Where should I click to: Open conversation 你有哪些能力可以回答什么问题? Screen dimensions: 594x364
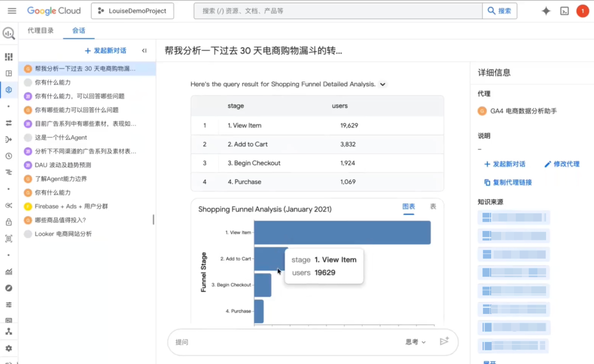tap(87, 110)
